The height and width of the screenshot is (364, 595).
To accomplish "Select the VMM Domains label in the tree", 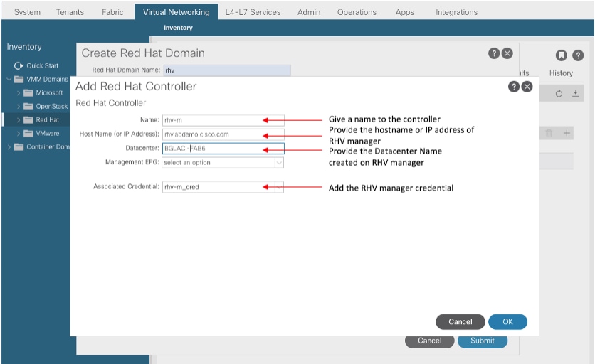I will tap(47, 79).
